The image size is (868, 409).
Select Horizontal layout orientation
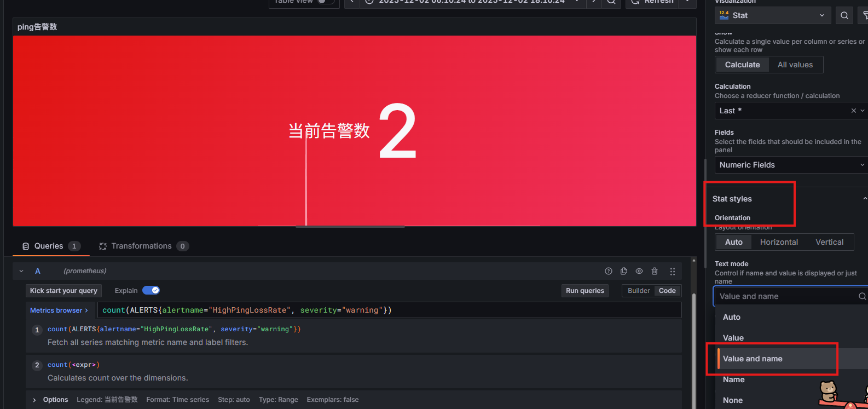(778, 242)
